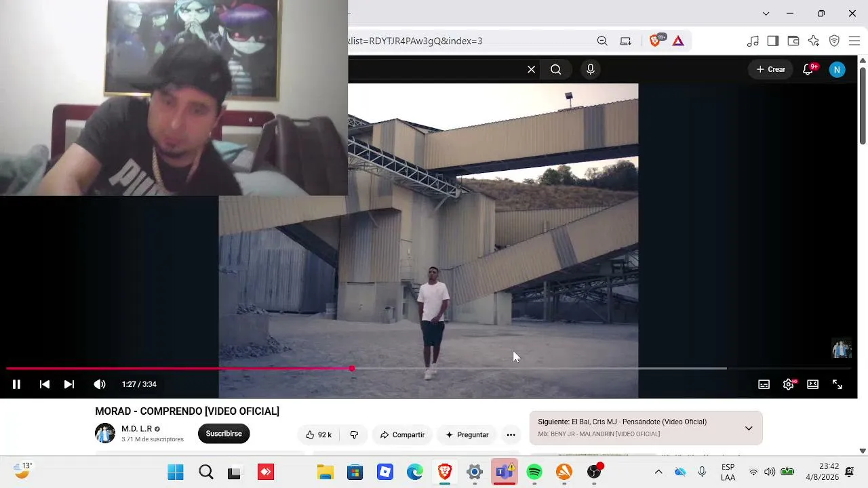Open the tab search dropdown chevron

[x=766, y=14]
